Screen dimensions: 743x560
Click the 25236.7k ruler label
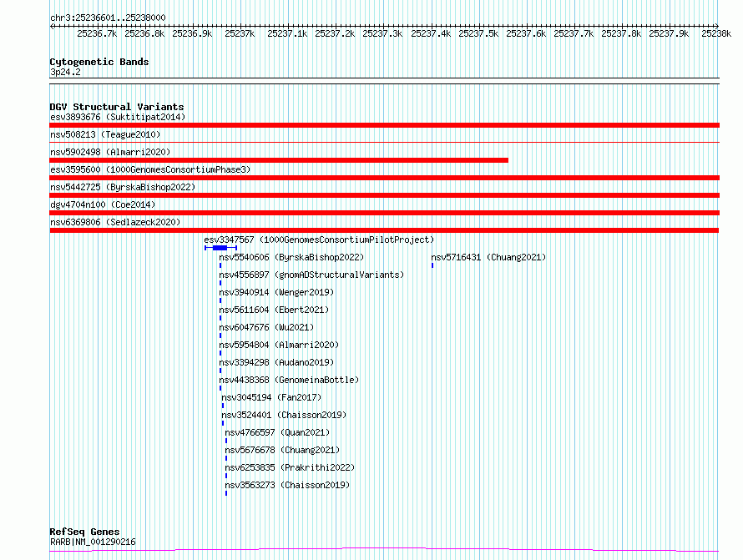(x=97, y=33)
